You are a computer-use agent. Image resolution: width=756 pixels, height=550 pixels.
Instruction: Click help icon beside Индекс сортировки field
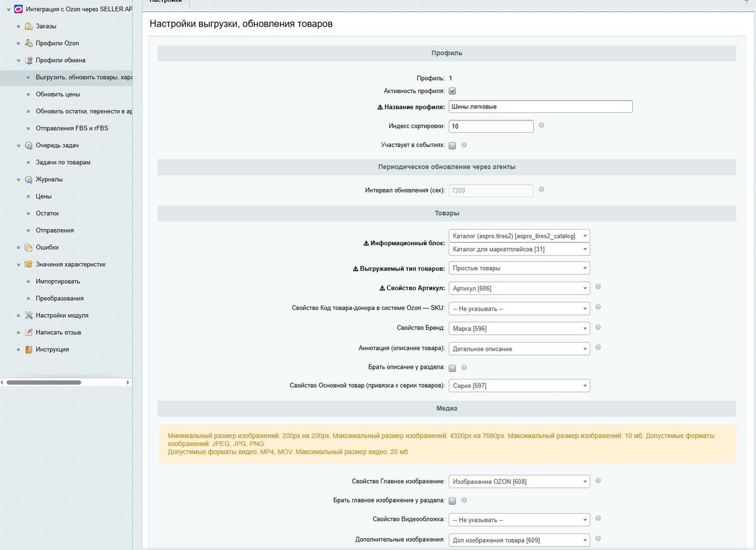[542, 125]
